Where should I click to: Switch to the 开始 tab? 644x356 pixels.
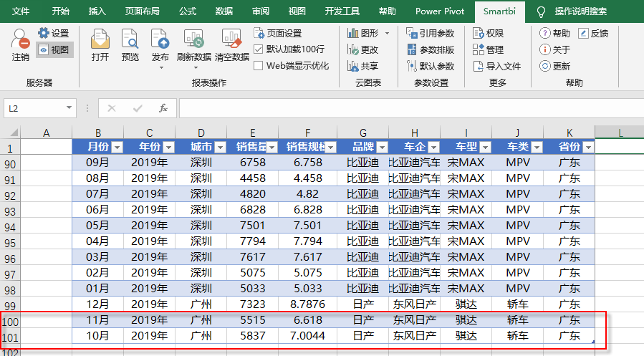(60, 11)
